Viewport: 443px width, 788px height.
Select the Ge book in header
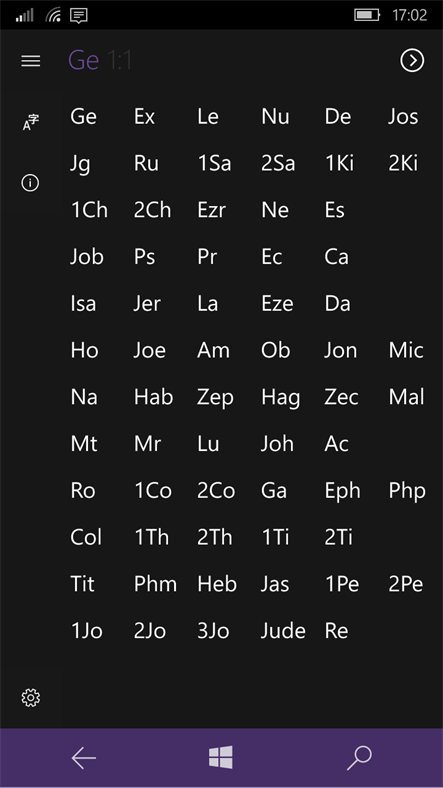[83, 60]
